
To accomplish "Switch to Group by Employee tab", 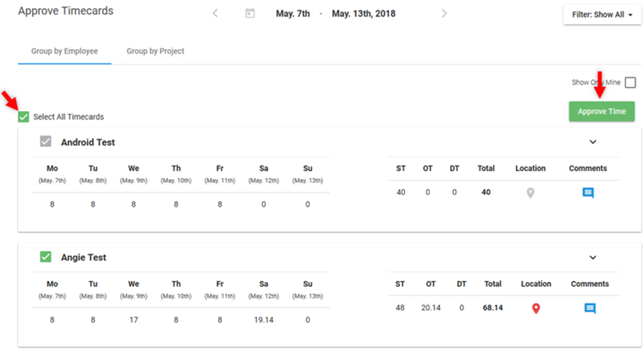I will point(64,51).
